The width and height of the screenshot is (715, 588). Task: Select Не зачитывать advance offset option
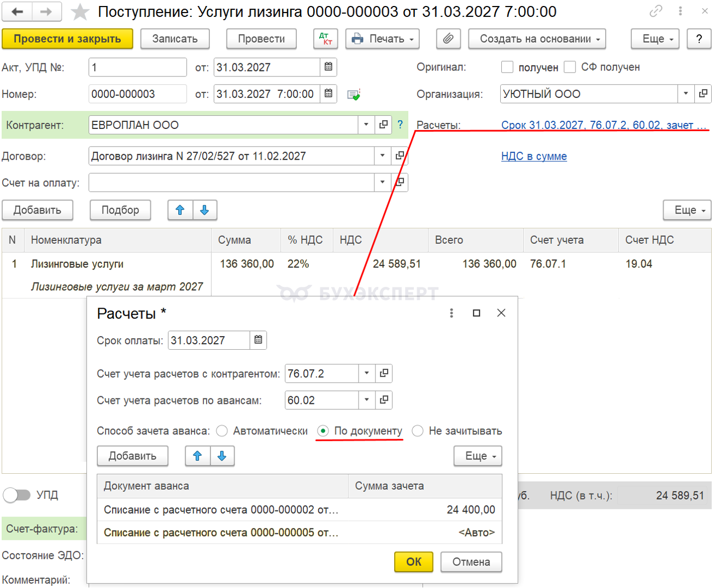coord(418,431)
